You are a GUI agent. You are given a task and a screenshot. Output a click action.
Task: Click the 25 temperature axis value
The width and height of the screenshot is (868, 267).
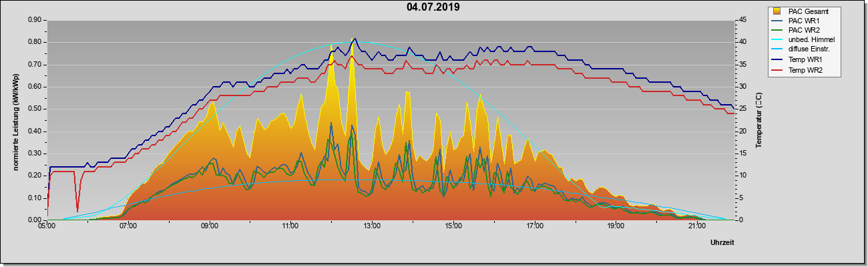click(742, 109)
